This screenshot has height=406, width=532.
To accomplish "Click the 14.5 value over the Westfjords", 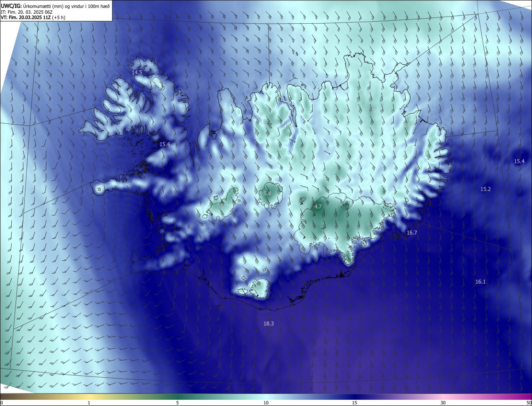I will pyautogui.click(x=137, y=73).
